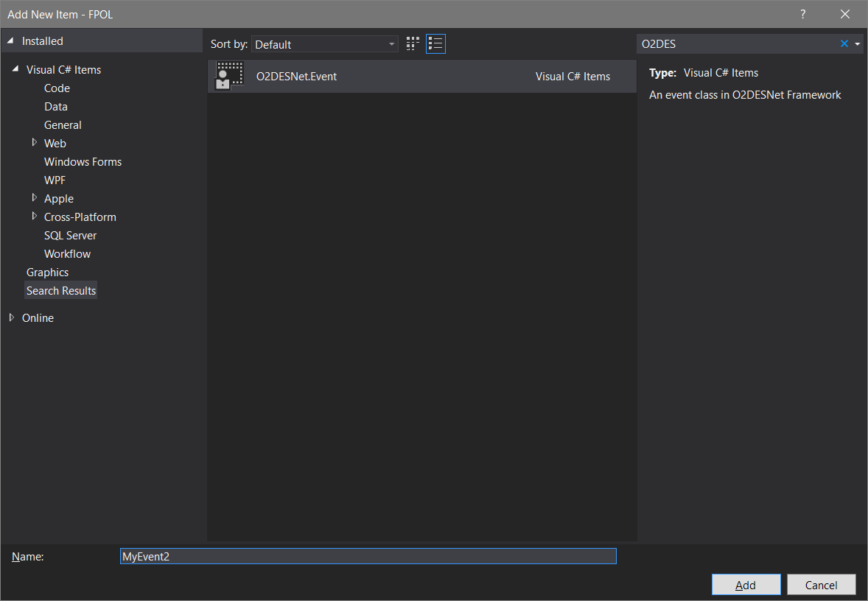Select the Cross-Platform tree item label
Viewport: 868px width, 601px height.
[80, 217]
